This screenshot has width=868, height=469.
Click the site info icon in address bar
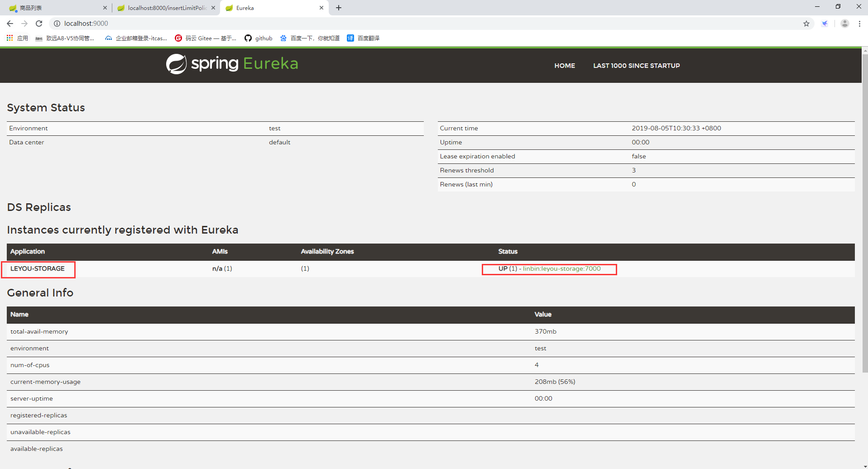pos(57,24)
